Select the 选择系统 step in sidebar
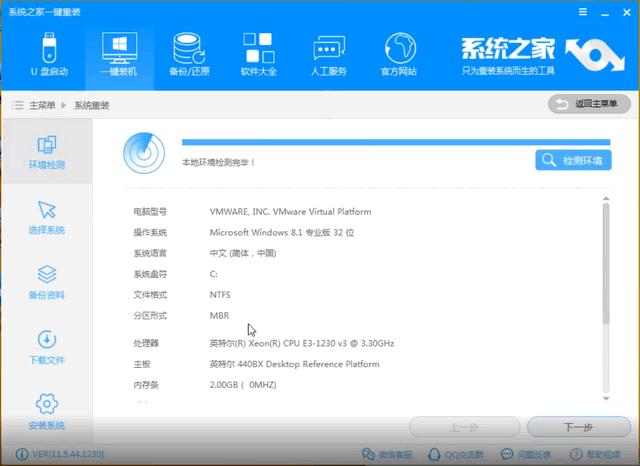 [47, 217]
